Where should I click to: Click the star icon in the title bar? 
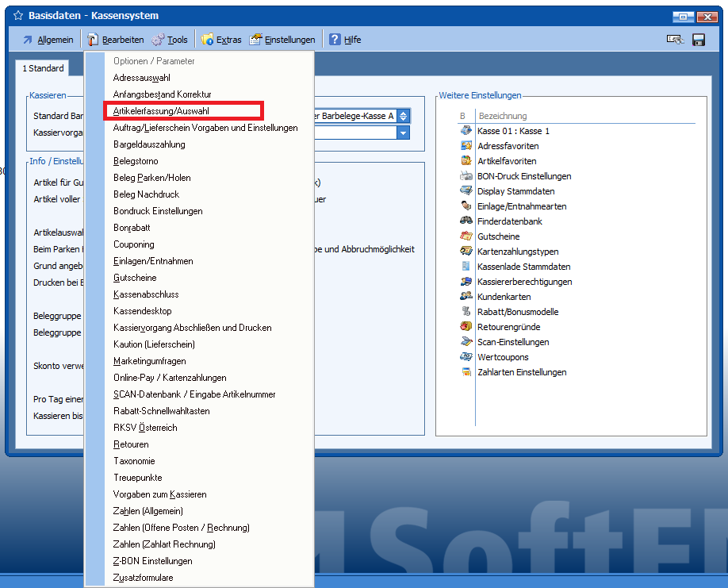point(18,16)
